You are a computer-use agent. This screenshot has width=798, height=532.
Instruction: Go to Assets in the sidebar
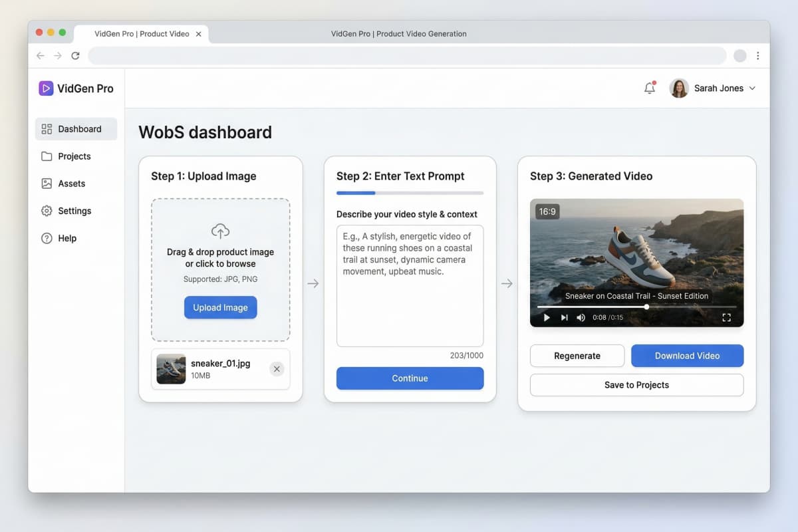(x=71, y=184)
